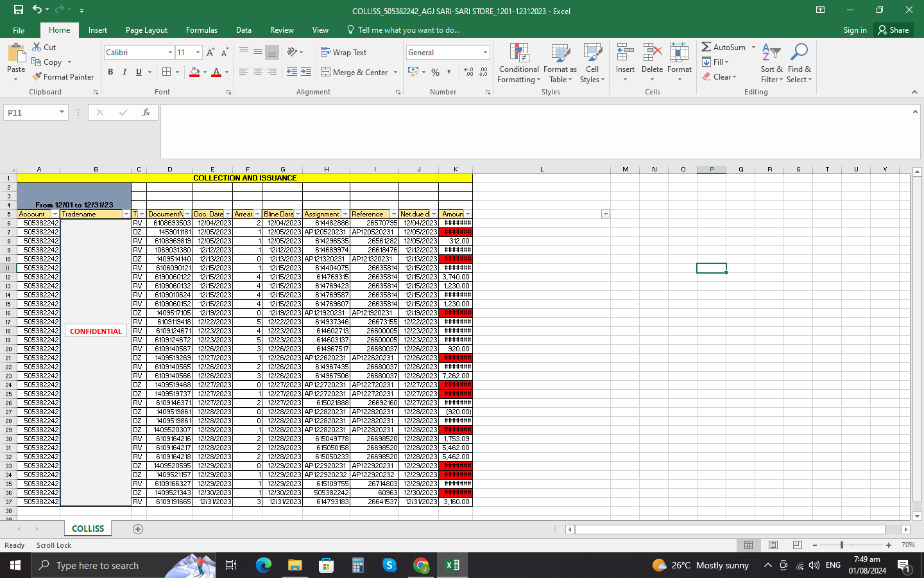
Task: Open the Reference column filter dropdown
Action: click(x=394, y=214)
